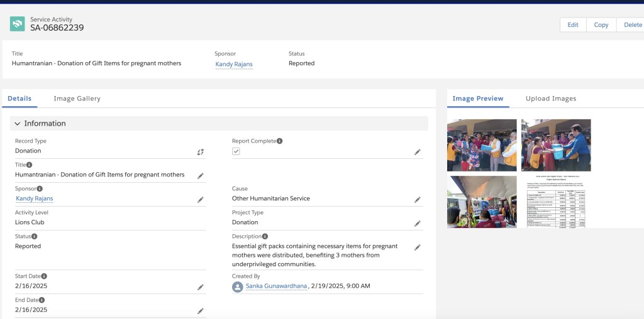The image size is (644, 319).
Task: Edit the Description using pencil icon
Action: 418,247
